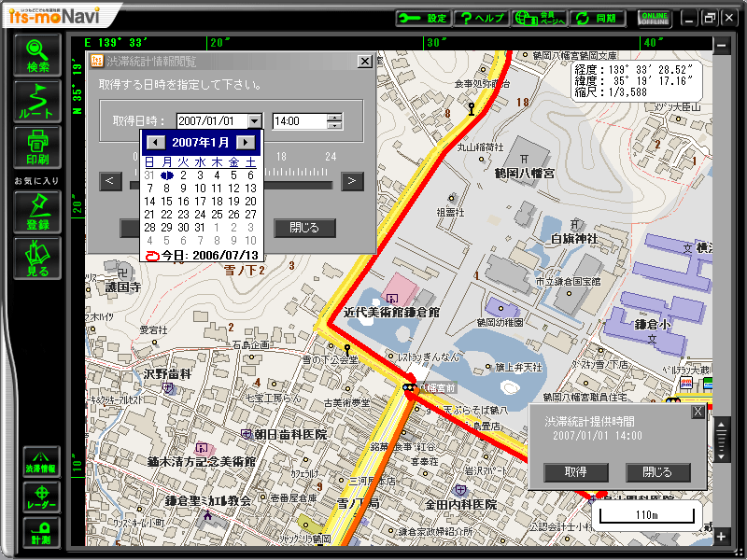Select January 30 in the calendar

pos(183,228)
